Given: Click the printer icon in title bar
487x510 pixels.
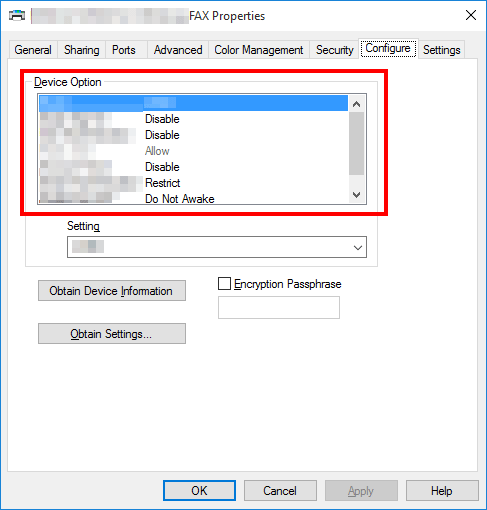Looking at the screenshot, I should click(17, 15).
